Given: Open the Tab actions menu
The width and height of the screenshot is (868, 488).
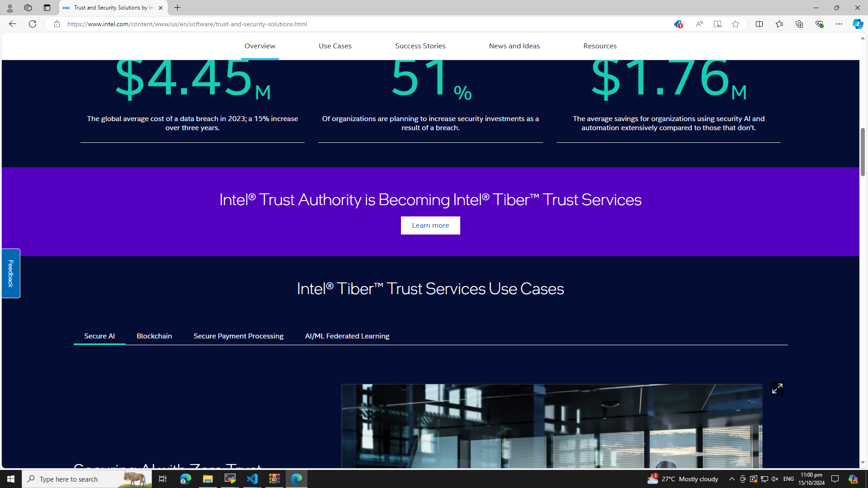Looking at the screenshot, I should point(47,8).
